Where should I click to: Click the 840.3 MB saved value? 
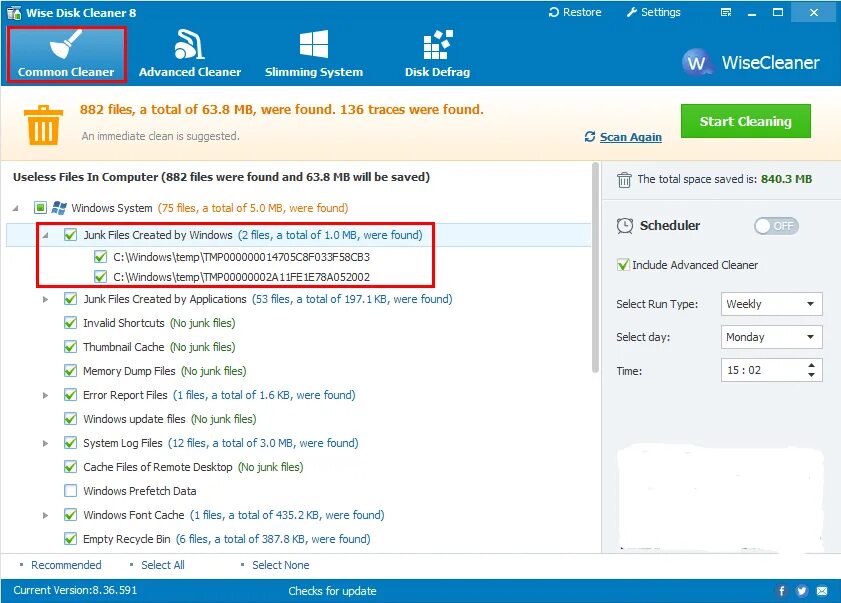pos(786,179)
